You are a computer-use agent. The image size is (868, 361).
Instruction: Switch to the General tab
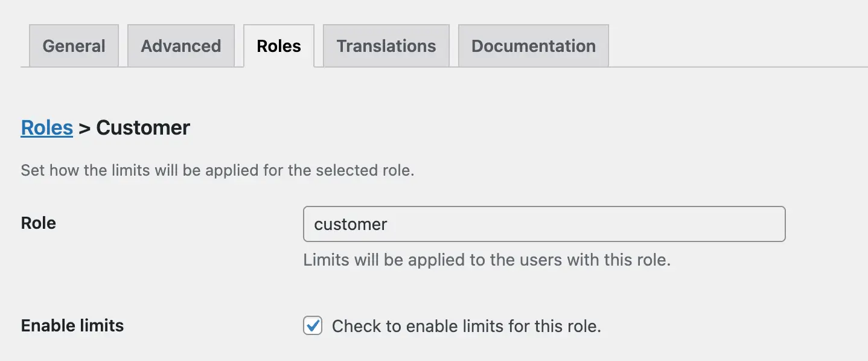74,46
